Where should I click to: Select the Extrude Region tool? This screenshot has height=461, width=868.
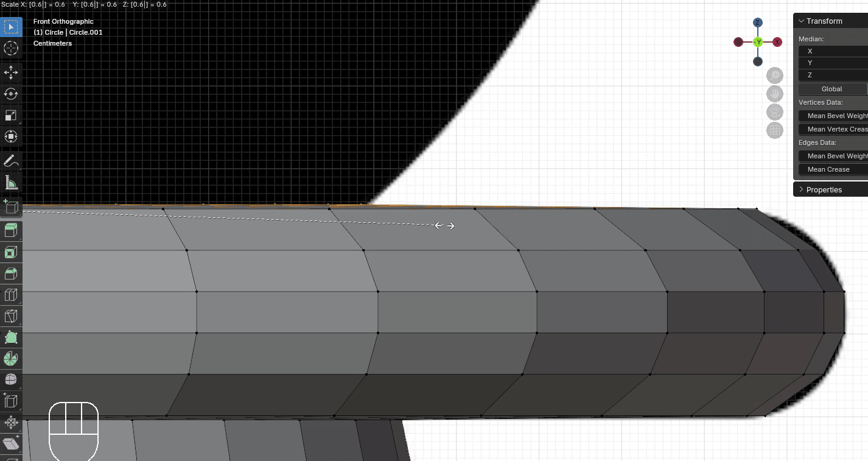click(x=11, y=231)
